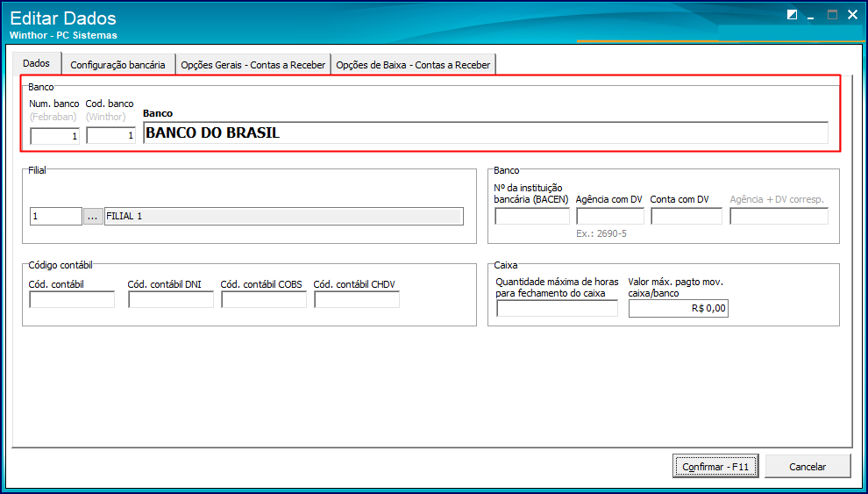Click the Num. banco Febraban field
This screenshot has height=494, width=868.
coord(55,136)
